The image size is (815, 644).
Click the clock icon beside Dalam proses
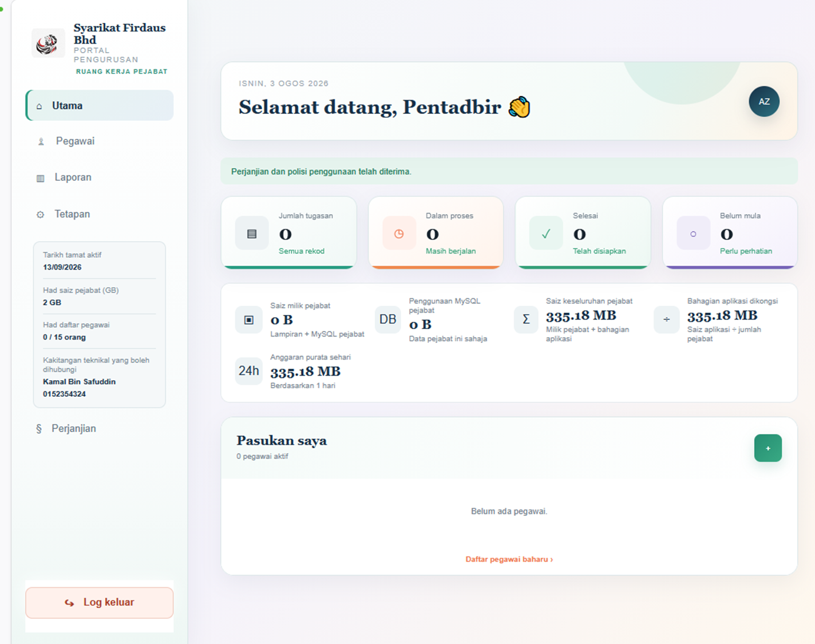[399, 234]
